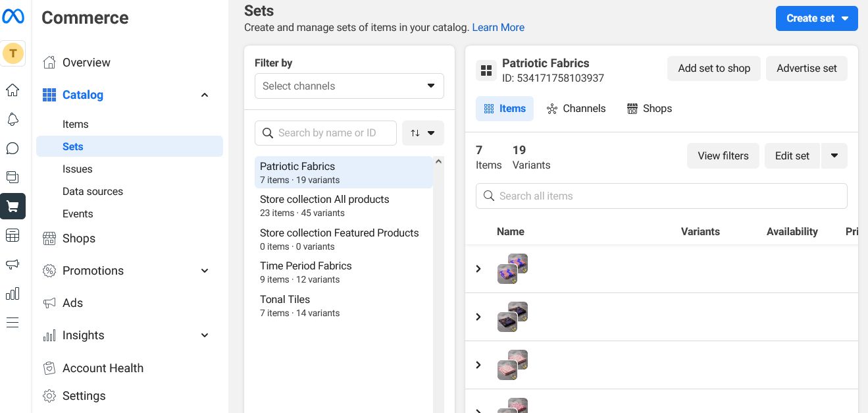Open the Learn More link
Screen dimensions: 868x413
(498, 27)
